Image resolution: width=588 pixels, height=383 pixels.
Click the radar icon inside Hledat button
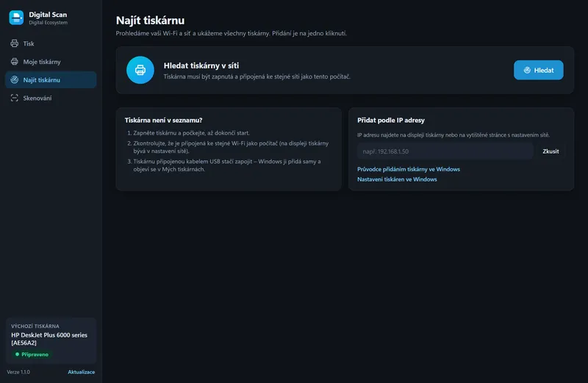527,70
